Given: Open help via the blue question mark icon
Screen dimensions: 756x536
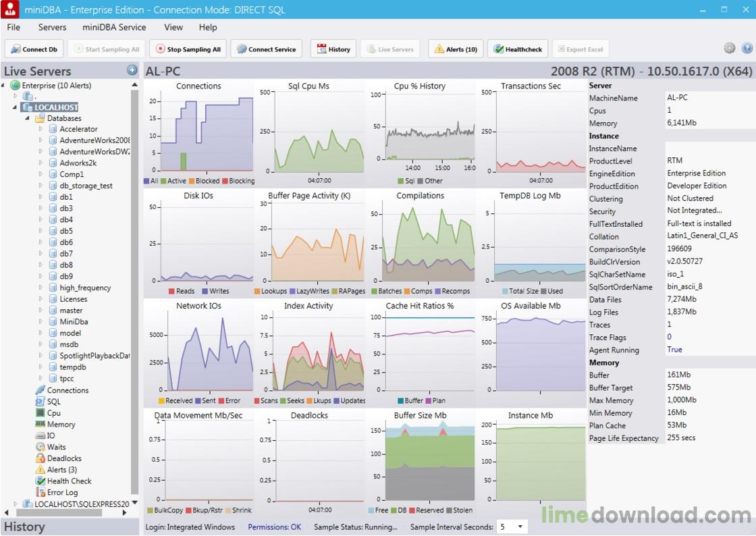Looking at the screenshot, I should [747, 49].
